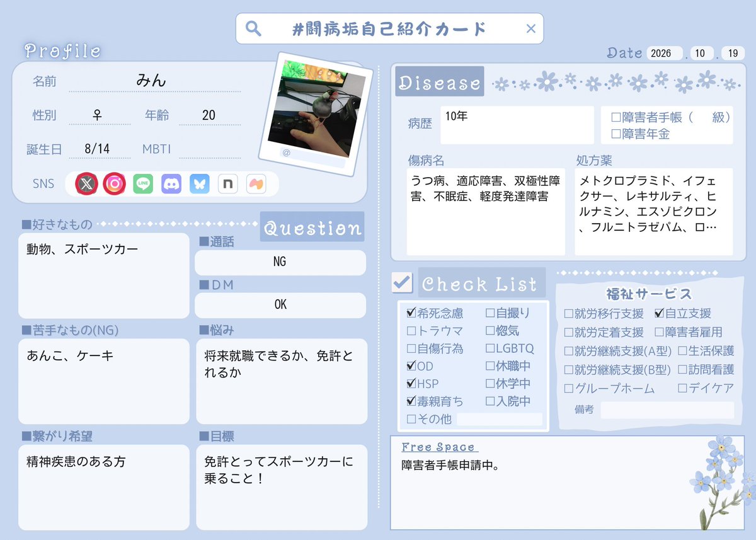Tick the 入院中 checkbox

[x=490, y=401]
